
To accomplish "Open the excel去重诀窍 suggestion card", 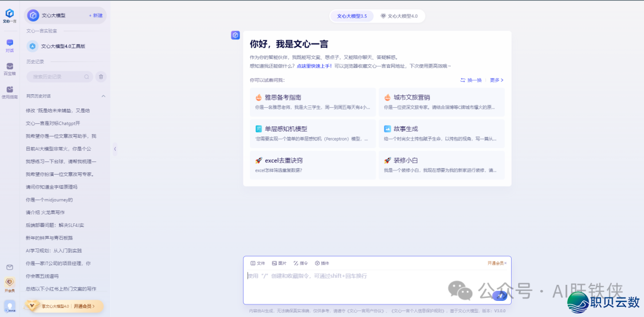I will pos(313,164).
